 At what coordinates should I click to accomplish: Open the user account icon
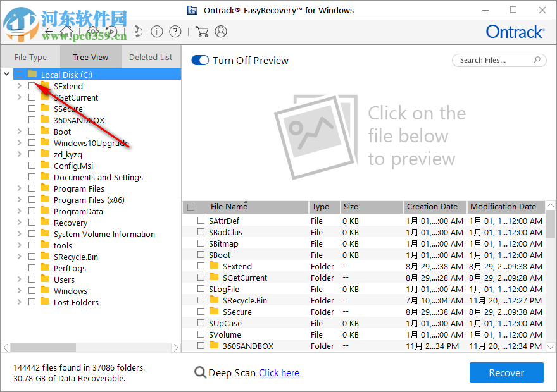point(221,32)
